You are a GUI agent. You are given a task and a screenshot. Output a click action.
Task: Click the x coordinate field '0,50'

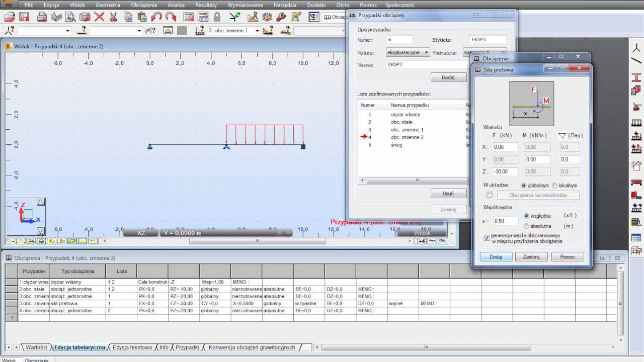pos(505,221)
